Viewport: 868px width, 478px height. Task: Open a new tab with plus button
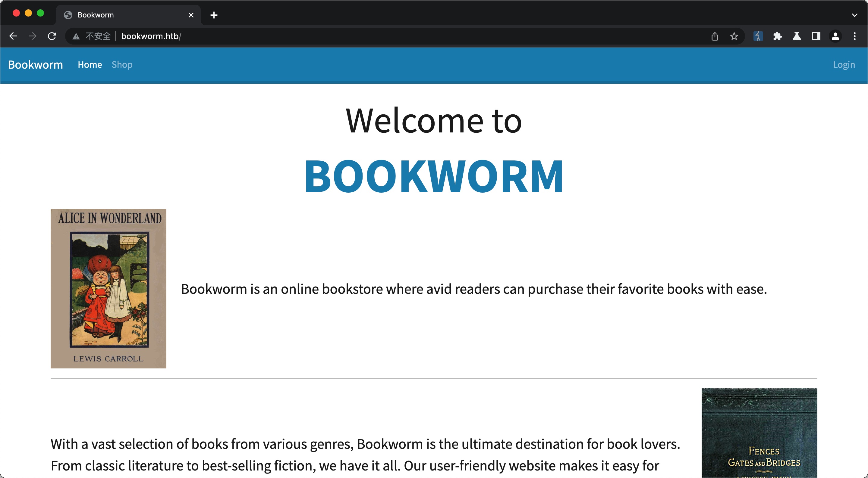click(x=214, y=15)
